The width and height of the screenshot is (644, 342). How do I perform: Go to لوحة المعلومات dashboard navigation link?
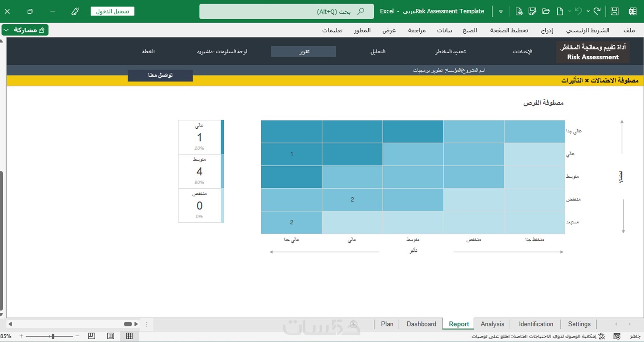point(222,52)
